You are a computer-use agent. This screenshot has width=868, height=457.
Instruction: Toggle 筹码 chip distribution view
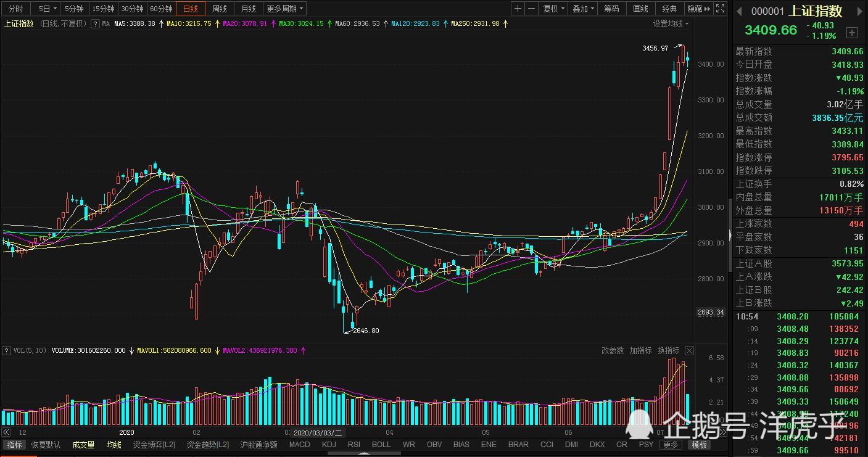point(611,9)
